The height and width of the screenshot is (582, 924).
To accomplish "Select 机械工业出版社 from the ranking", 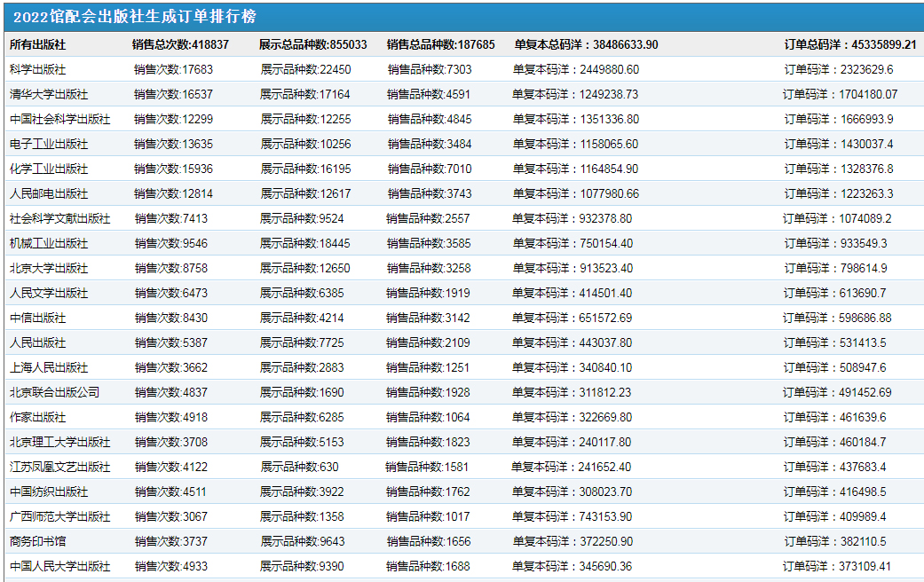I will pyautogui.click(x=49, y=243).
